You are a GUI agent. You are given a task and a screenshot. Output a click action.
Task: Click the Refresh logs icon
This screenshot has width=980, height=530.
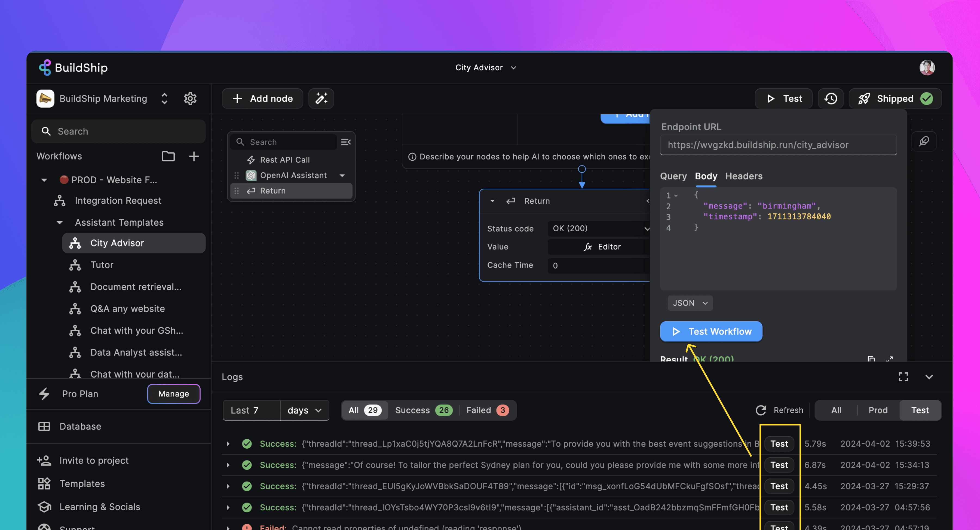(x=761, y=410)
